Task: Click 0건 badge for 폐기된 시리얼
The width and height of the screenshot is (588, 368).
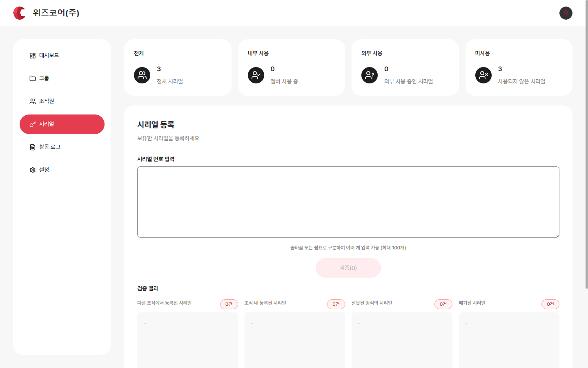Action: [550, 304]
